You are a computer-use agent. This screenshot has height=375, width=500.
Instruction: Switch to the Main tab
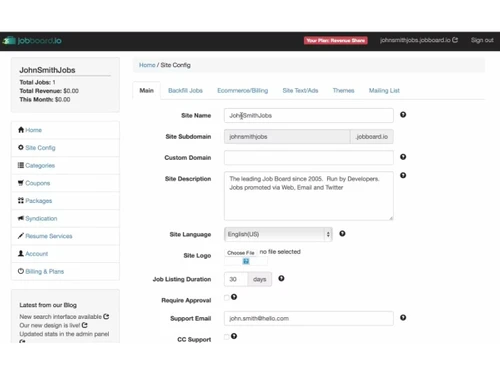pos(147,90)
